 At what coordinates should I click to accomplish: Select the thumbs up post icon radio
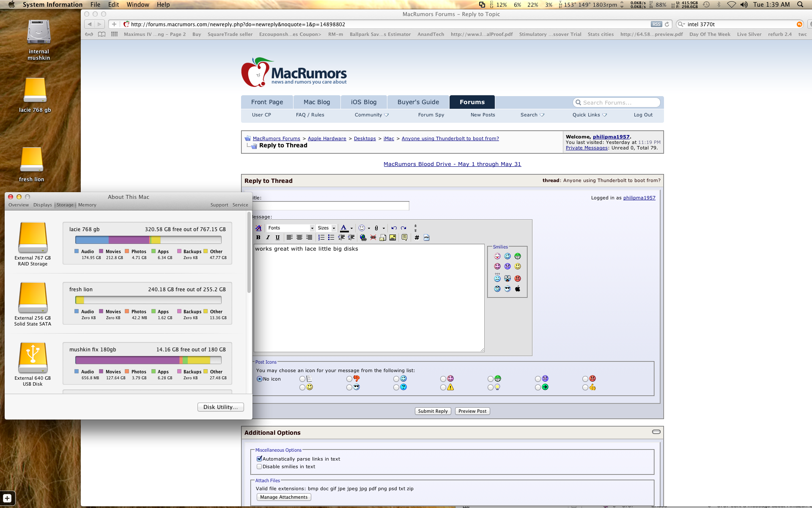[x=585, y=387]
